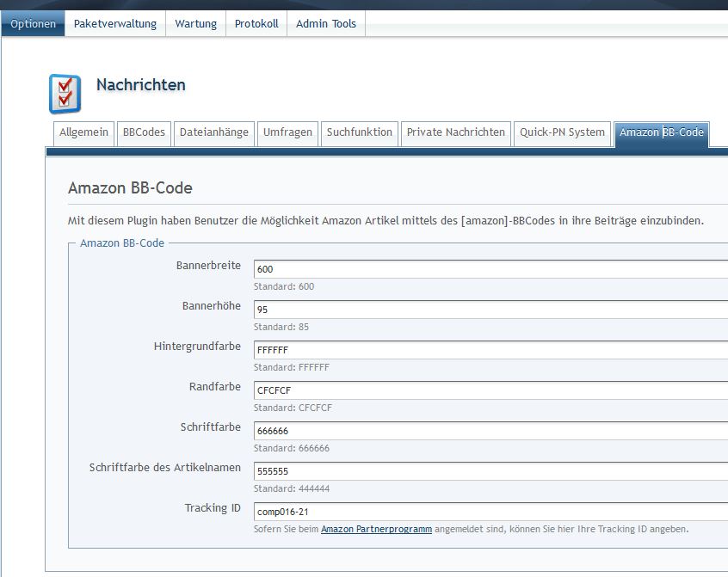Click the Amazon BB-Code fieldset legend

pos(122,243)
